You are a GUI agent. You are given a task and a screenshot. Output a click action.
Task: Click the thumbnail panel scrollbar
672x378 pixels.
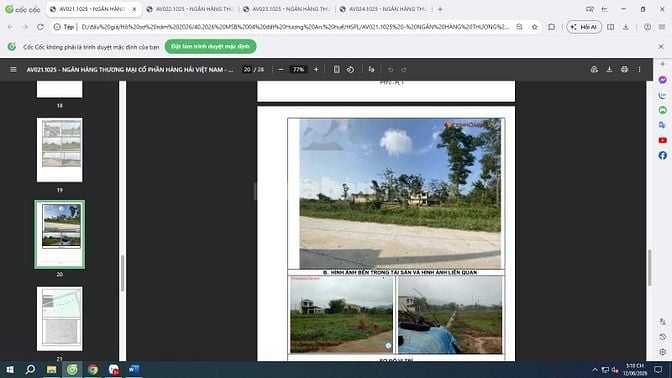click(122, 273)
